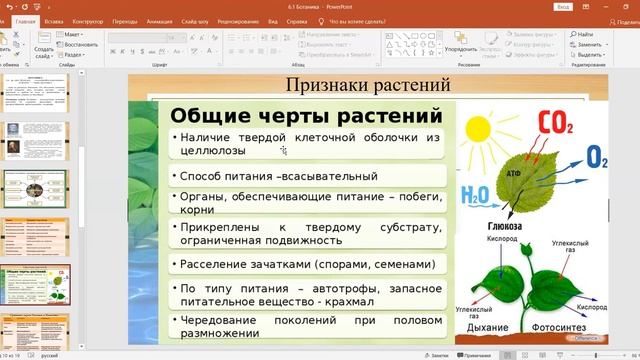Select the diagram slide thumbnail with green border
This screenshot has height=360, width=640.
click(35, 189)
